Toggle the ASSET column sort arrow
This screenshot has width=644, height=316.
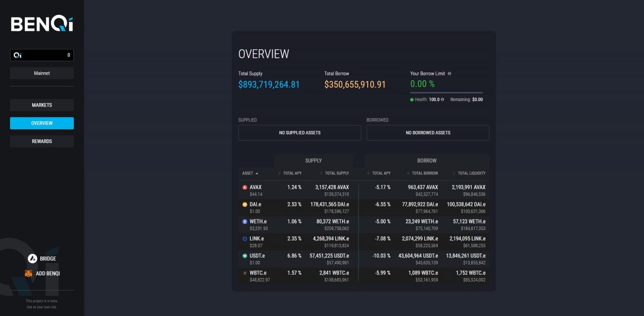(x=257, y=173)
